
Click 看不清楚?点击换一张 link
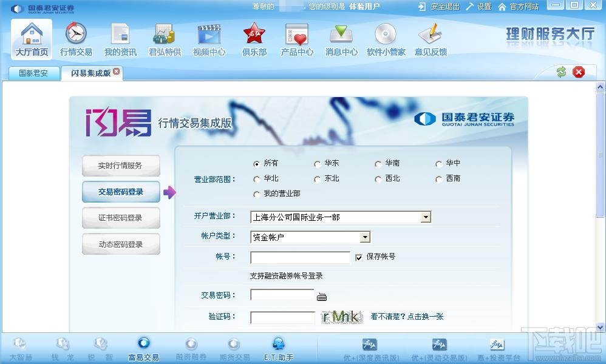407,317
